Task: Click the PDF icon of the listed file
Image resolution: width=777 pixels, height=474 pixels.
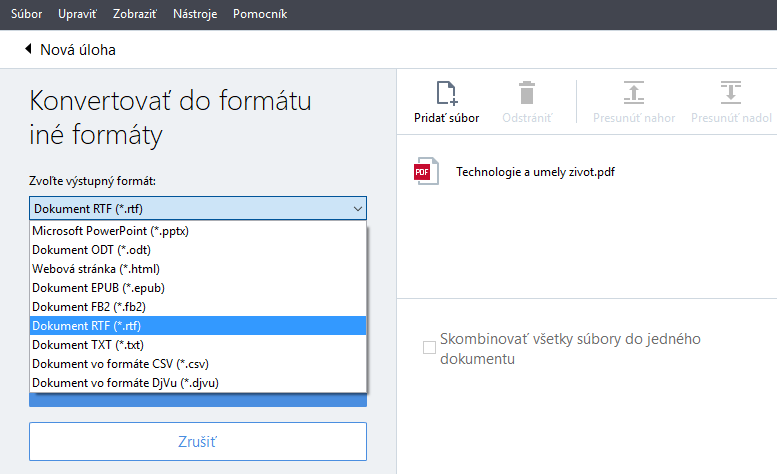Action: pos(427,171)
